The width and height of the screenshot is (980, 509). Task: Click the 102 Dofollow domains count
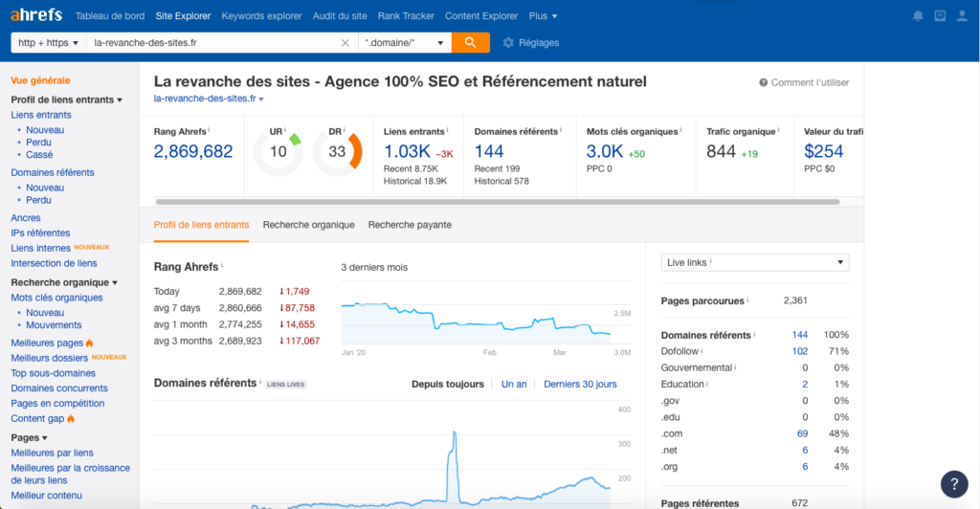coord(800,351)
